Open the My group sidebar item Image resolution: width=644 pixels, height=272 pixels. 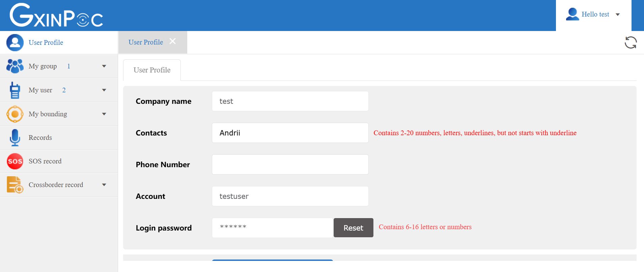click(x=59, y=66)
